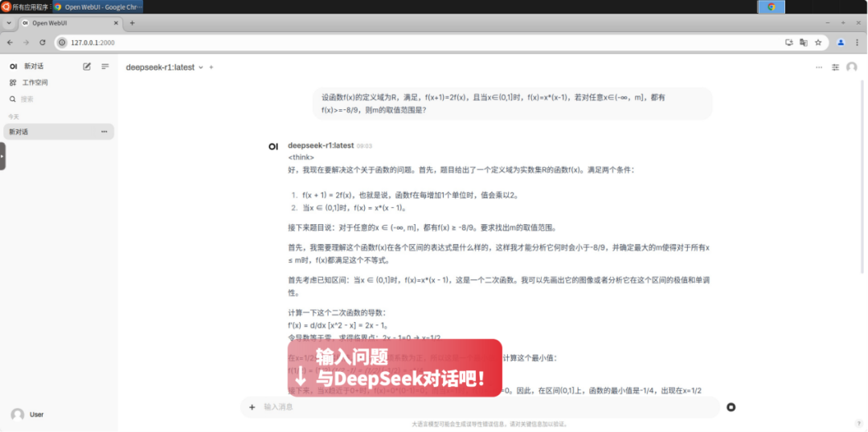The image size is (868, 432).
Task: Click the user avatar at top right
Action: pos(852,67)
